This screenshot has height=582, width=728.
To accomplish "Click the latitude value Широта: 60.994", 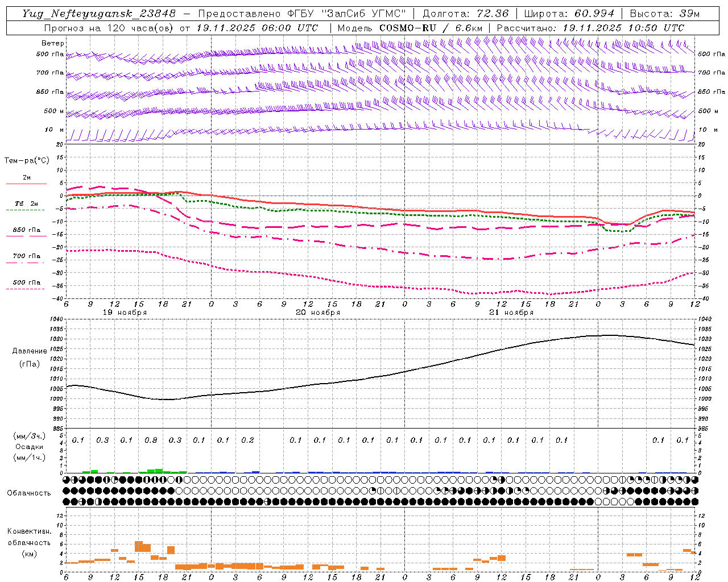I will click(569, 14).
